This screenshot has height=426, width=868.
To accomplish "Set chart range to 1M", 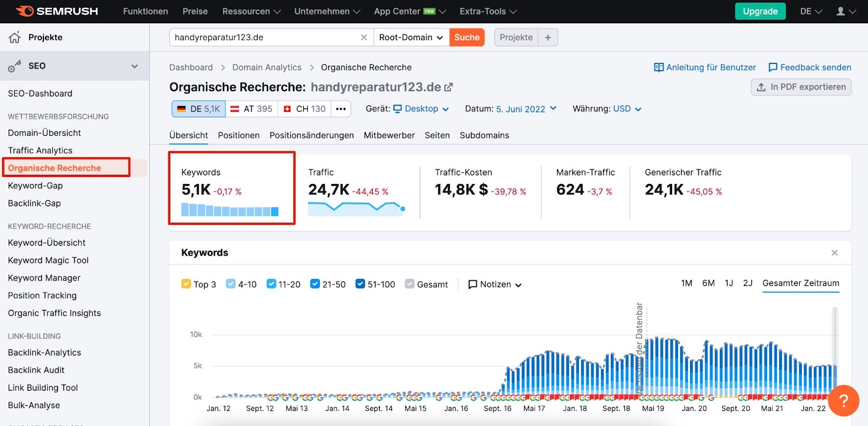I will (687, 283).
